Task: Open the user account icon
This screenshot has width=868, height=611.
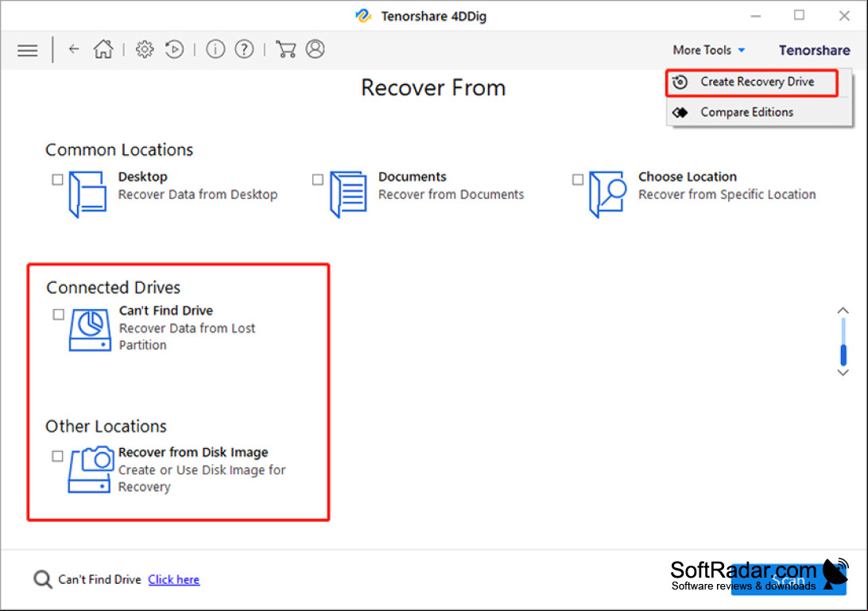Action: pos(315,49)
